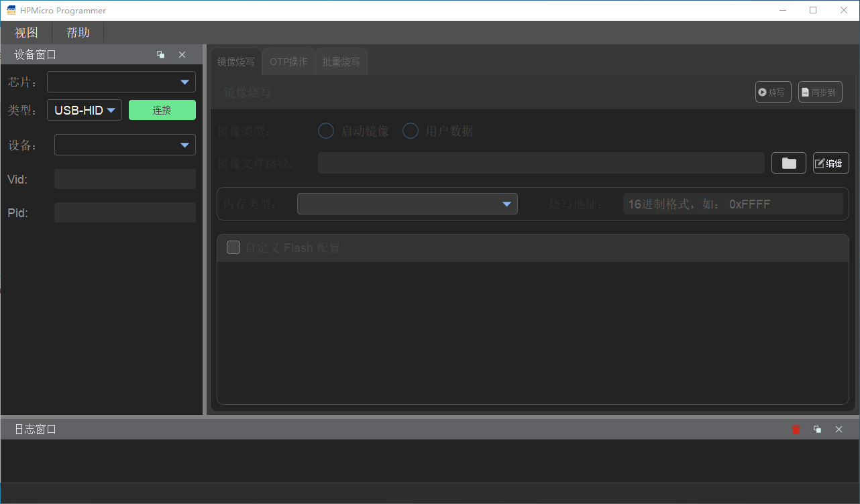Click the 烧写地址 hex address field
860x504 pixels.
733,204
